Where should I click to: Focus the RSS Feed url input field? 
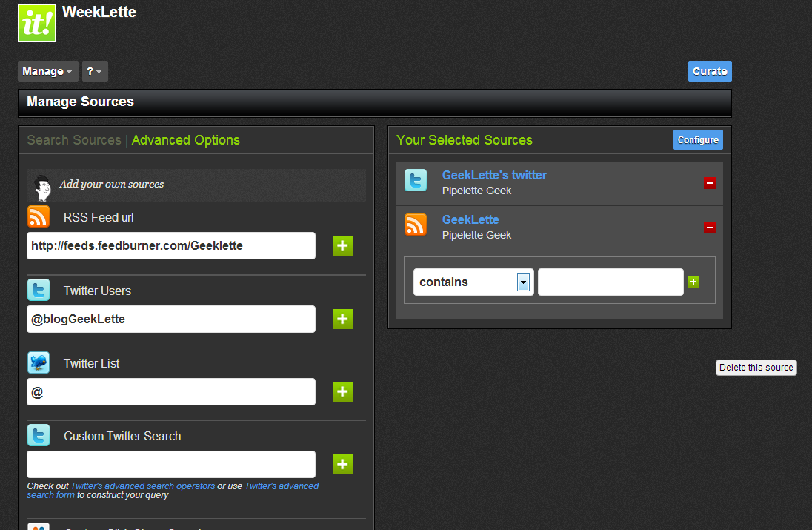[x=171, y=246]
